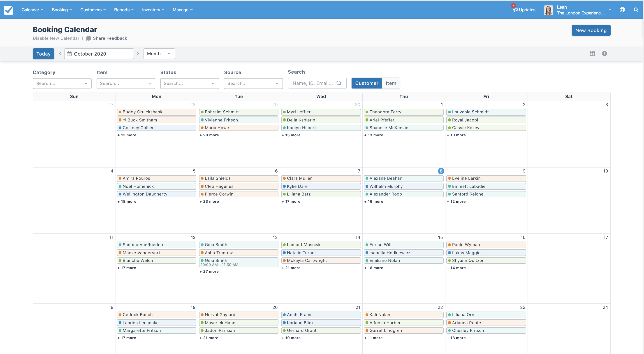Open Buddy Cruickshank booking
The width and height of the screenshot is (644, 354).
(x=157, y=112)
